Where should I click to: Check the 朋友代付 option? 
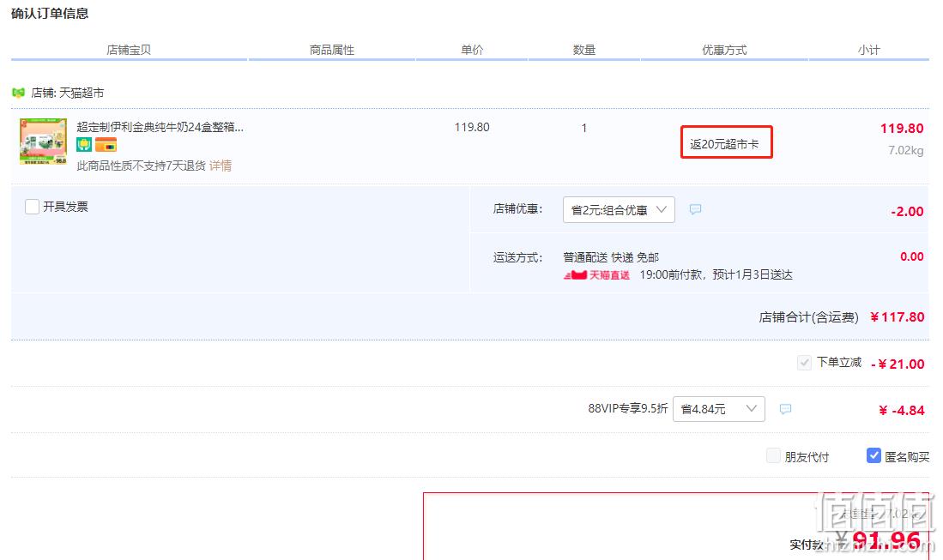773,456
